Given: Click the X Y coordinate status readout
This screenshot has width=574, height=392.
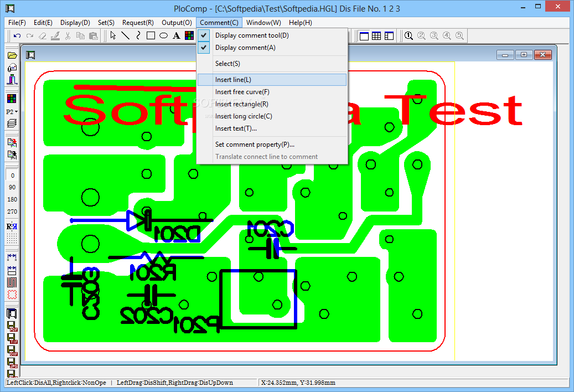Looking at the screenshot, I should (298, 383).
